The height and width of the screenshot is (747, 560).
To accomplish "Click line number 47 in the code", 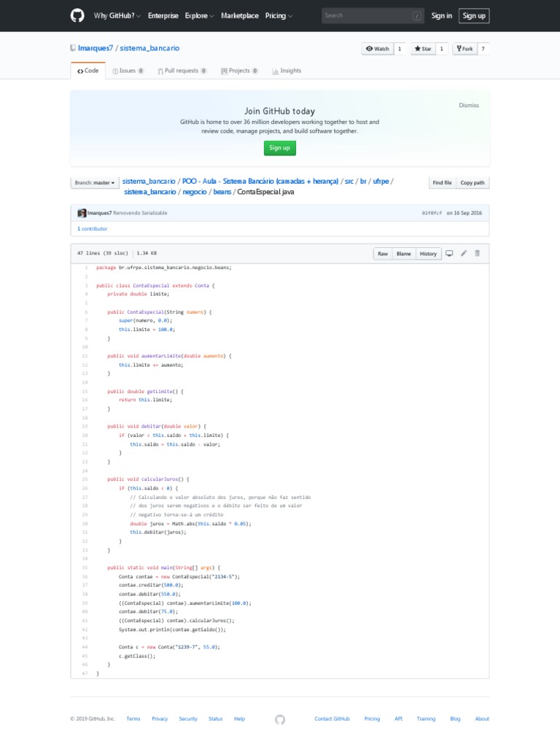I will tap(85, 673).
